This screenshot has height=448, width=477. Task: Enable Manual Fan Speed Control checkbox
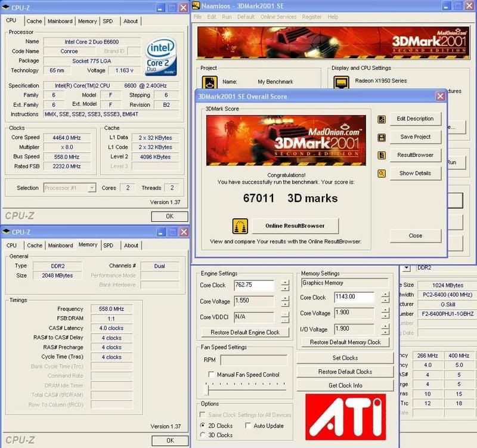(x=211, y=374)
